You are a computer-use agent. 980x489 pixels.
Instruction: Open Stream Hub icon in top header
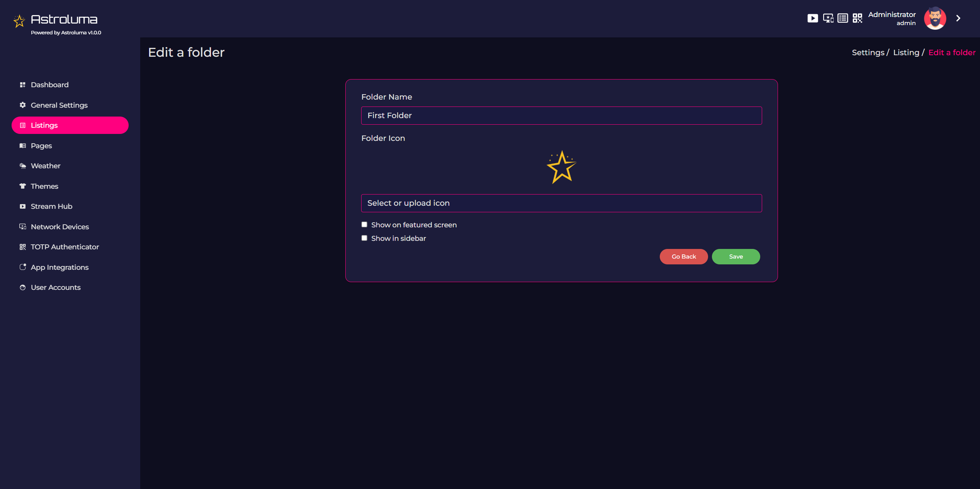812,18
